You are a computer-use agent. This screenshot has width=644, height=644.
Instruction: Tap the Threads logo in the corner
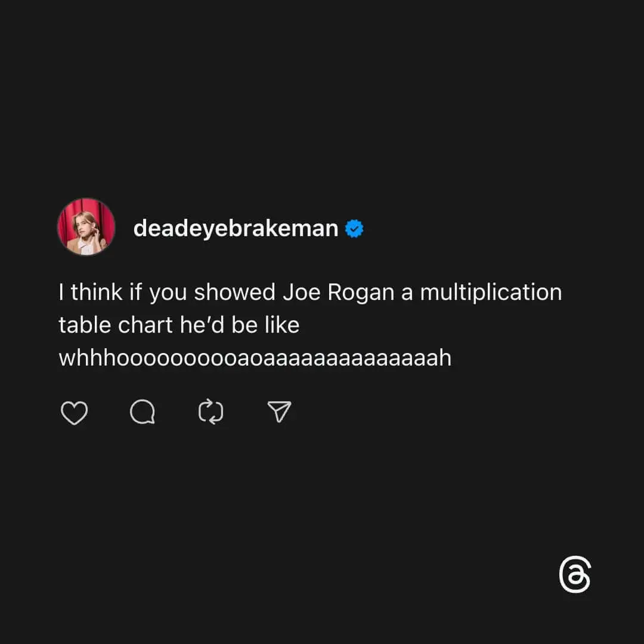point(575,574)
